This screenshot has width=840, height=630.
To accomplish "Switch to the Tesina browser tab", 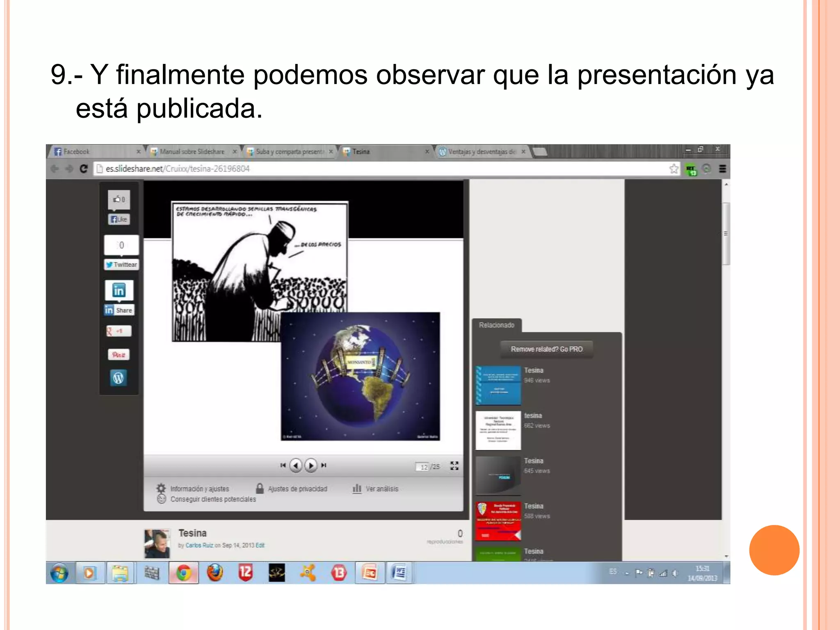I will click(386, 152).
